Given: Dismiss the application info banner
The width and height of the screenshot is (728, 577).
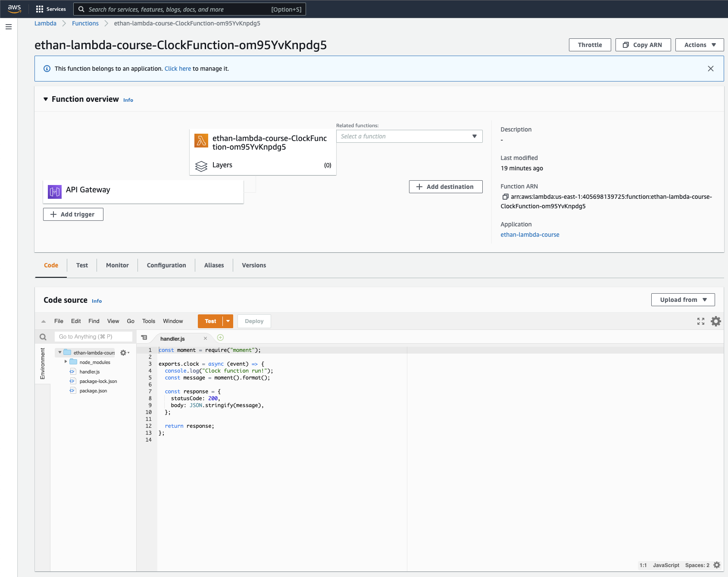Looking at the screenshot, I should coord(711,69).
